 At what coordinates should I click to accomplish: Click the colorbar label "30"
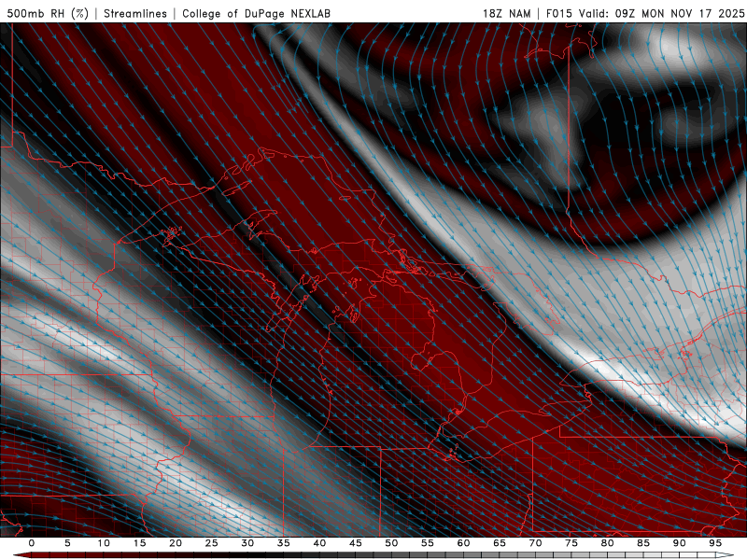[x=247, y=543]
